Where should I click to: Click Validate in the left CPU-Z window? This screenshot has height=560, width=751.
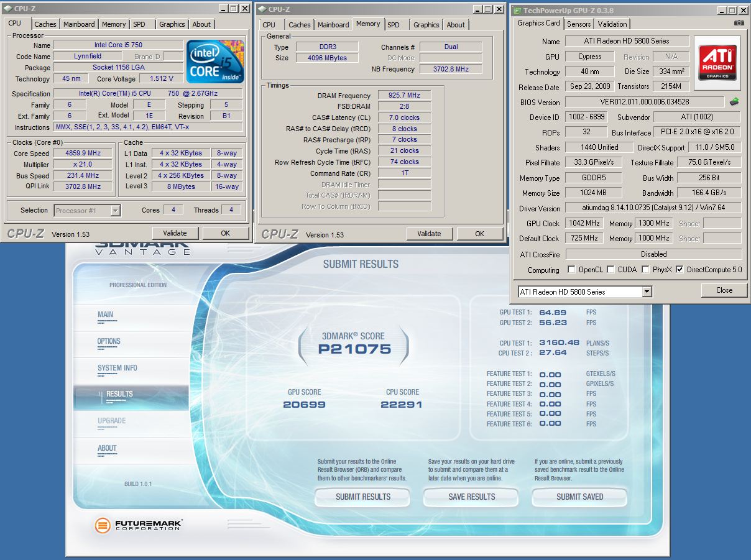(x=175, y=233)
